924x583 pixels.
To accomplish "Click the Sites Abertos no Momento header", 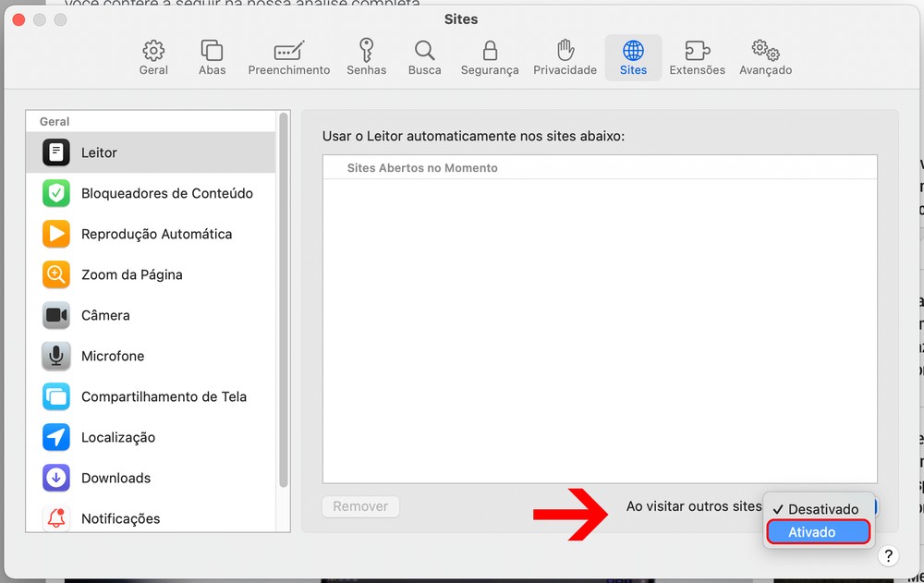I will (x=422, y=168).
